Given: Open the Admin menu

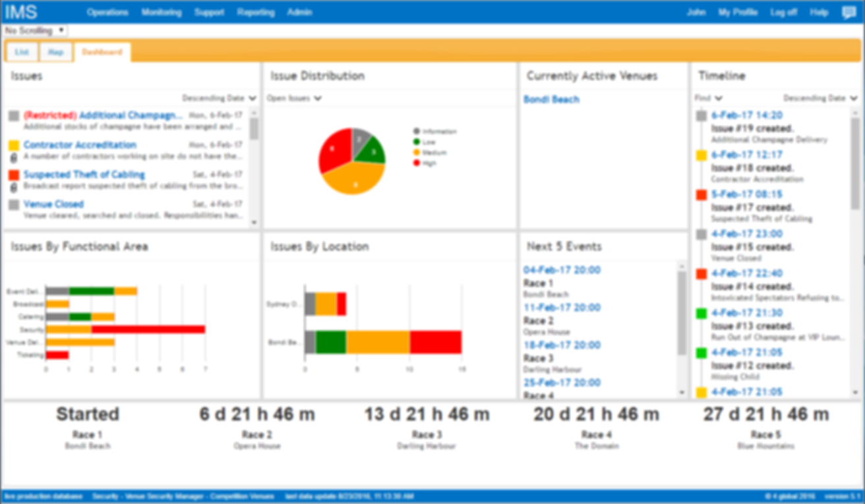Looking at the screenshot, I should (x=299, y=12).
